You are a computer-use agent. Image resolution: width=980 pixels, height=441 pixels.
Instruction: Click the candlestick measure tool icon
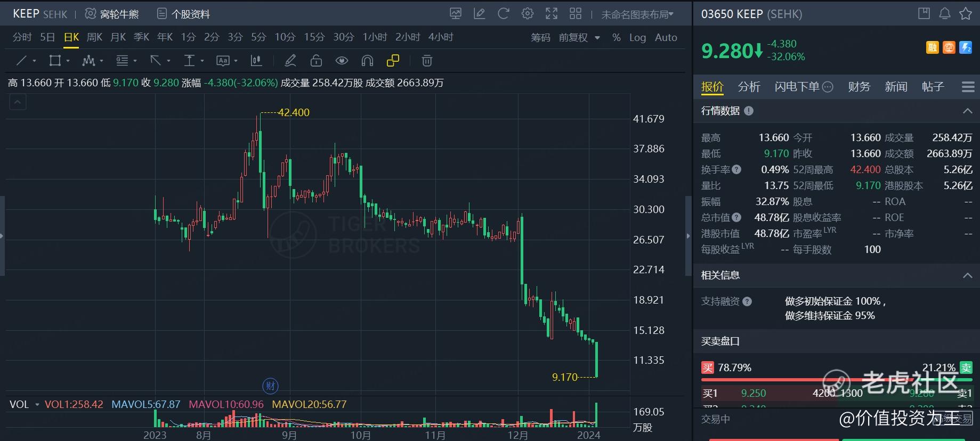(x=256, y=61)
